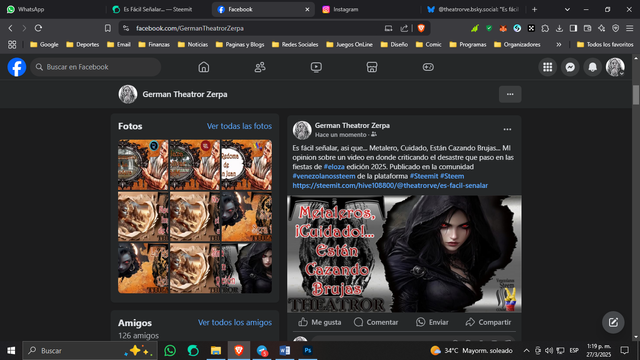Open the Metaleros Cuidado post image
This screenshot has width=640, height=360.
coord(404,254)
